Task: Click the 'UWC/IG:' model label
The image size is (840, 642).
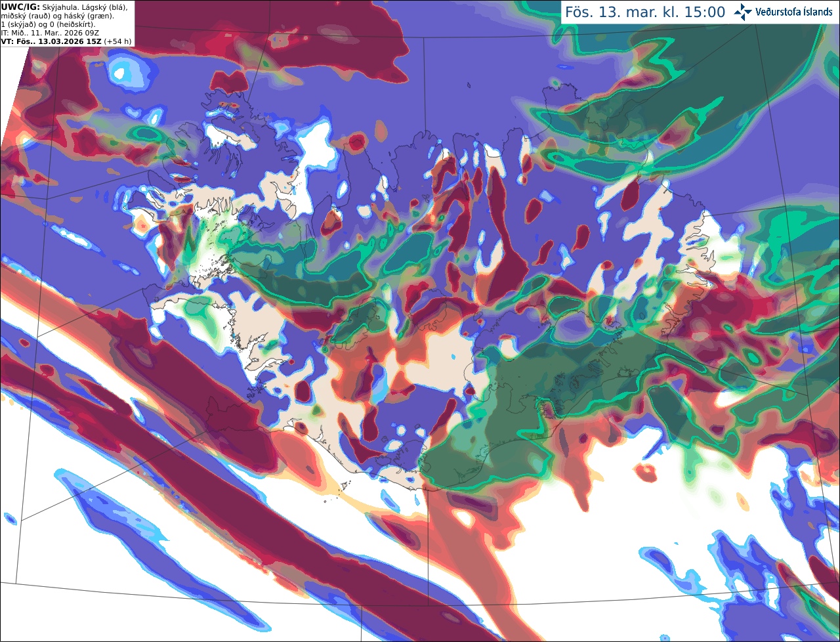Action: tap(20, 7)
